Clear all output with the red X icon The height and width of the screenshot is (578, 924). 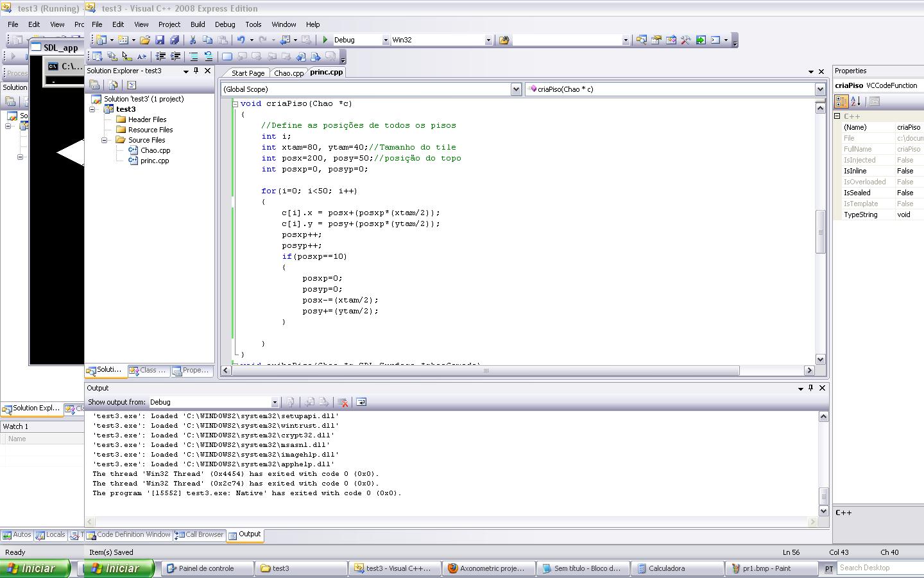(x=343, y=402)
